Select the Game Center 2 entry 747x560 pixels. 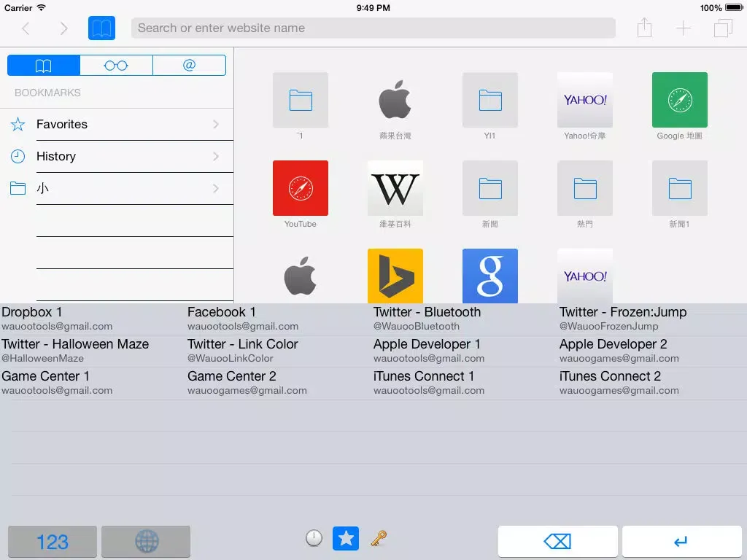click(279, 383)
